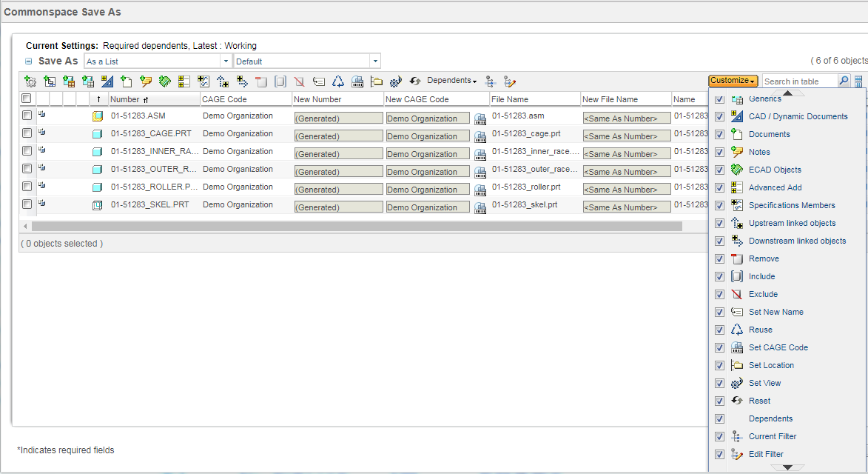This screenshot has width=868, height=474.
Task: Choose ECAD Objects in Customize menu
Action: (x=775, y=170)
